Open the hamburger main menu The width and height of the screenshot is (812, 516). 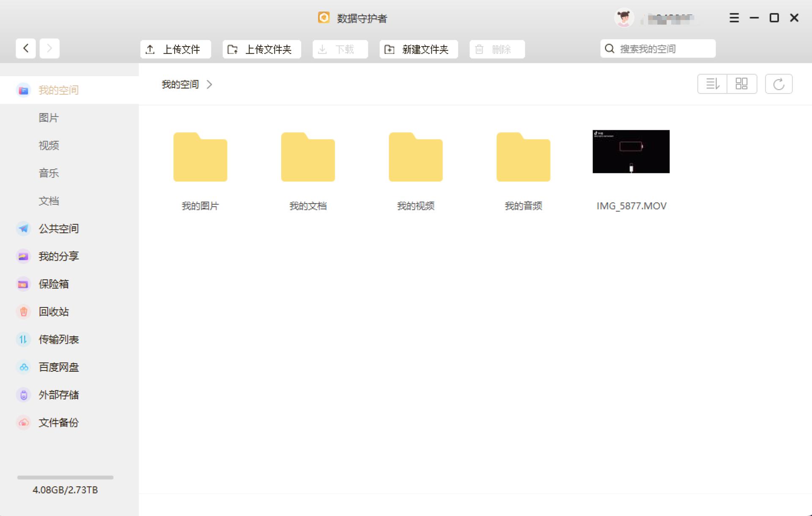734,18
